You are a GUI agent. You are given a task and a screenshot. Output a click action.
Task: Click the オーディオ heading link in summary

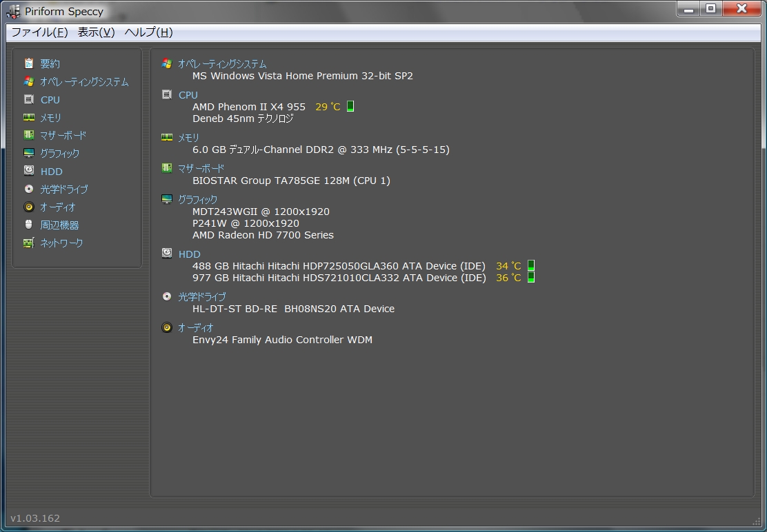tap(196, 328)
